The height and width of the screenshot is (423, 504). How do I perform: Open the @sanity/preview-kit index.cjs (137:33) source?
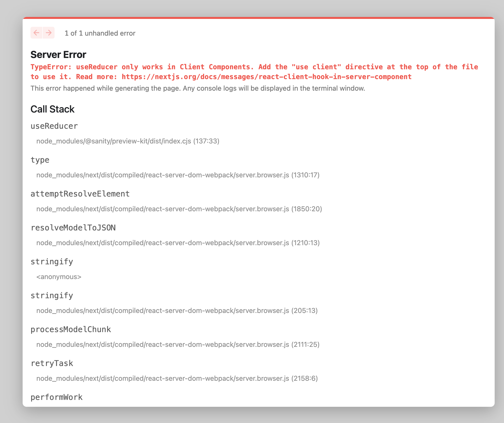tap(128, 141)
